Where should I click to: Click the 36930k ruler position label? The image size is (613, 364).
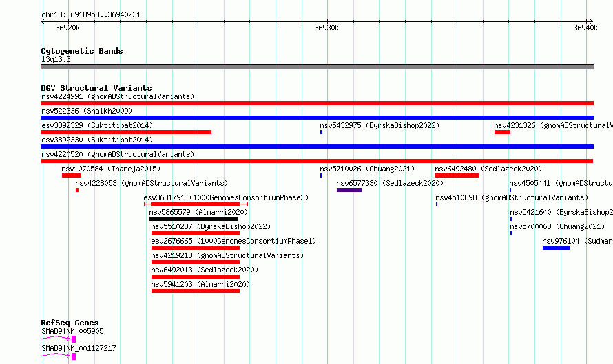tap(326, 28)
